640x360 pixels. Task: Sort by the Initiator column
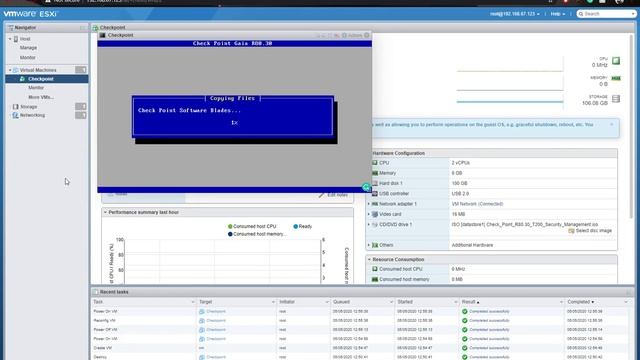click(x=287, y=302)
